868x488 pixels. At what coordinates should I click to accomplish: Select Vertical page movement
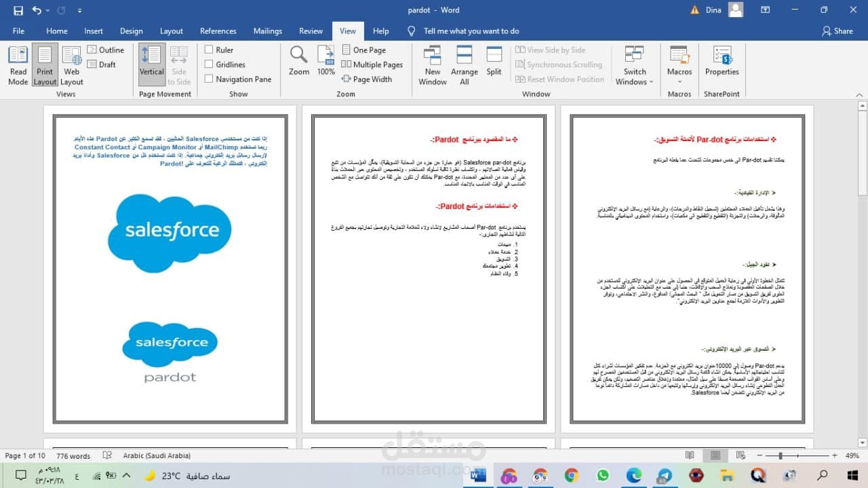click(152, 65)
